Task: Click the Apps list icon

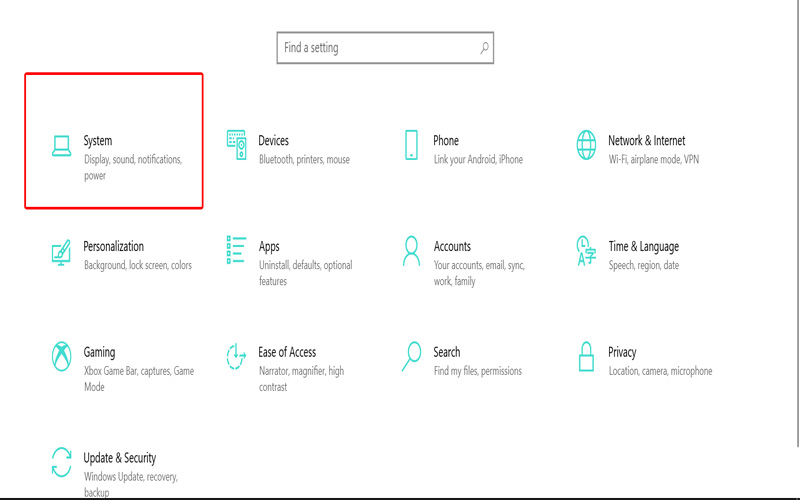Action: click(x=237, y=251)
